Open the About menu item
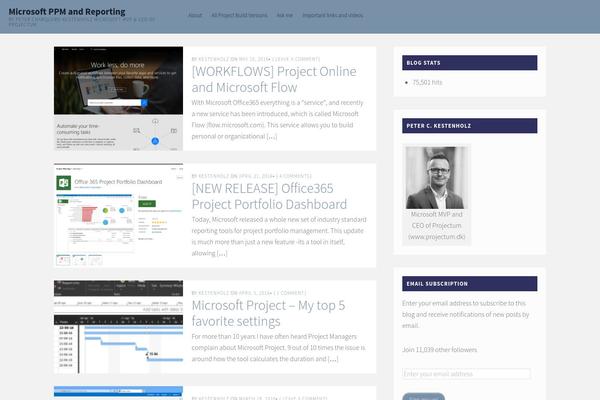Viewport: 600px width, 400px height. [195, 15]
